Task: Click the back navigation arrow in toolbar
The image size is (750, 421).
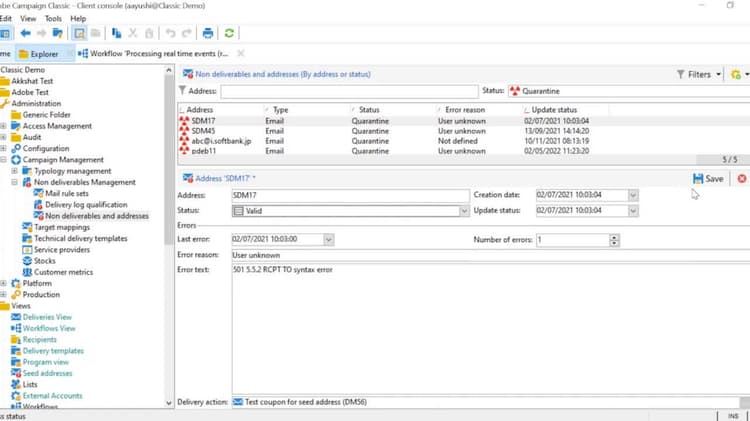Action: coord(25,33)
